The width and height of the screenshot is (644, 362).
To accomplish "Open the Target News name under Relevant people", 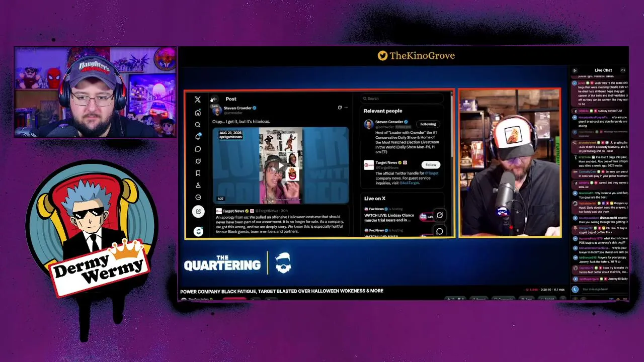I will point(386,162).
